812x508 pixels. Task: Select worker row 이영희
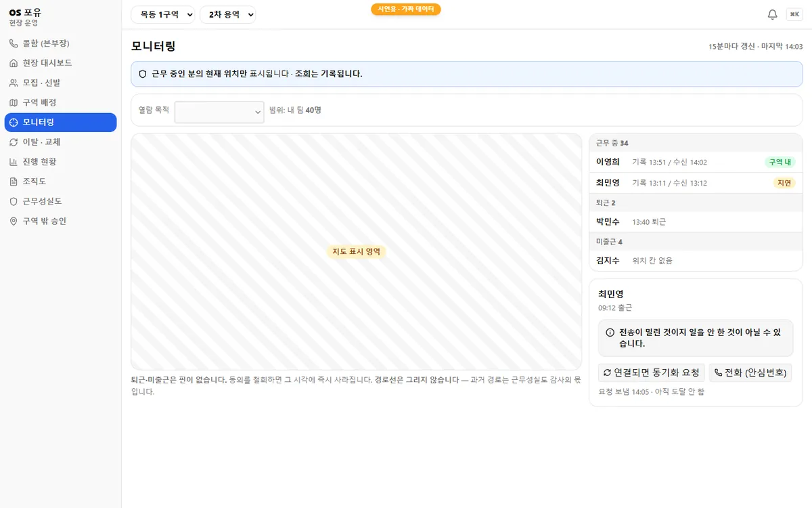[x=696, y=163]
